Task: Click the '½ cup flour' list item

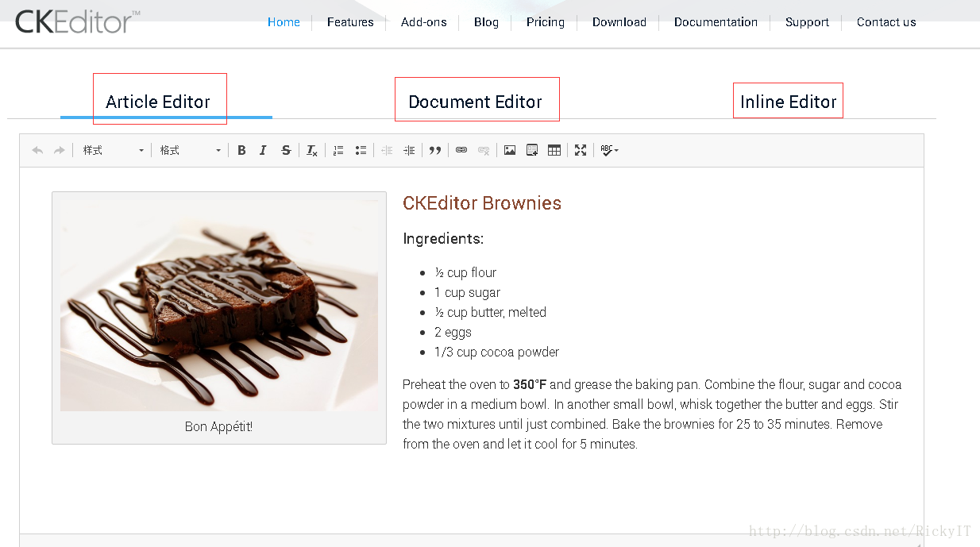Action: tap(465, 272)
